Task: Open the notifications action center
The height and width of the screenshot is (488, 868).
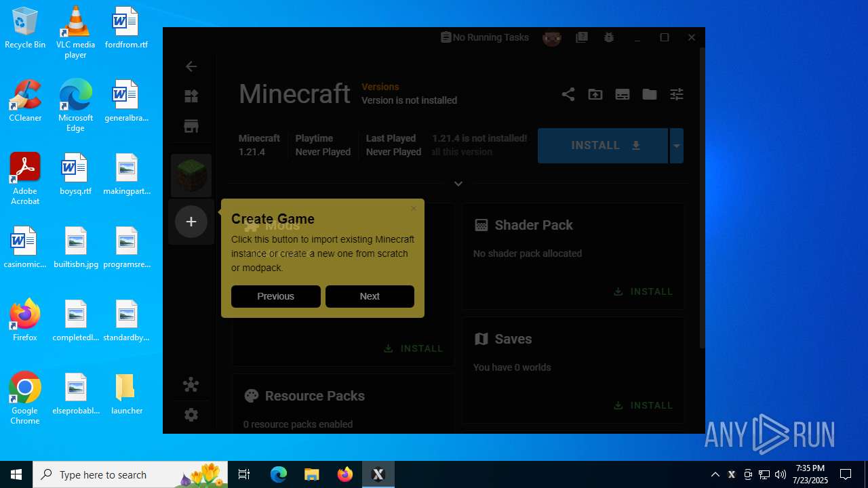Action: point(846,474)
